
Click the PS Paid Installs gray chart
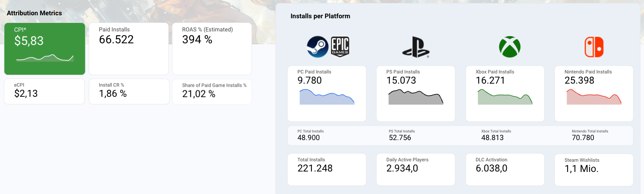415,97
